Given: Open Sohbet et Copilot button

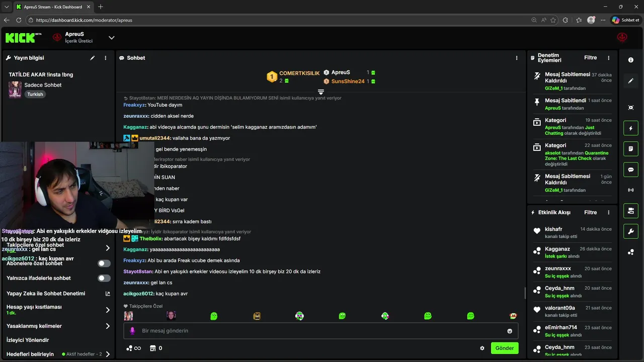Looking at the screenshot, I should click(x=625, y=20).
